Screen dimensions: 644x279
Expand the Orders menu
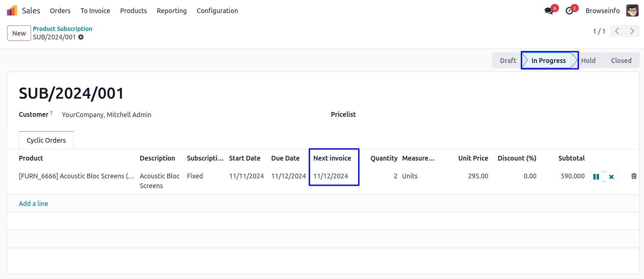point(60,11)
